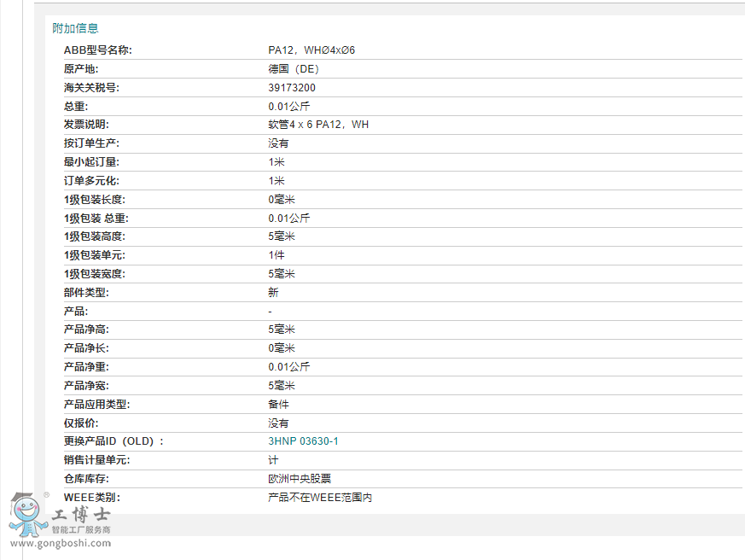Click the 1级包装单元 value 1件

(273, 254)
